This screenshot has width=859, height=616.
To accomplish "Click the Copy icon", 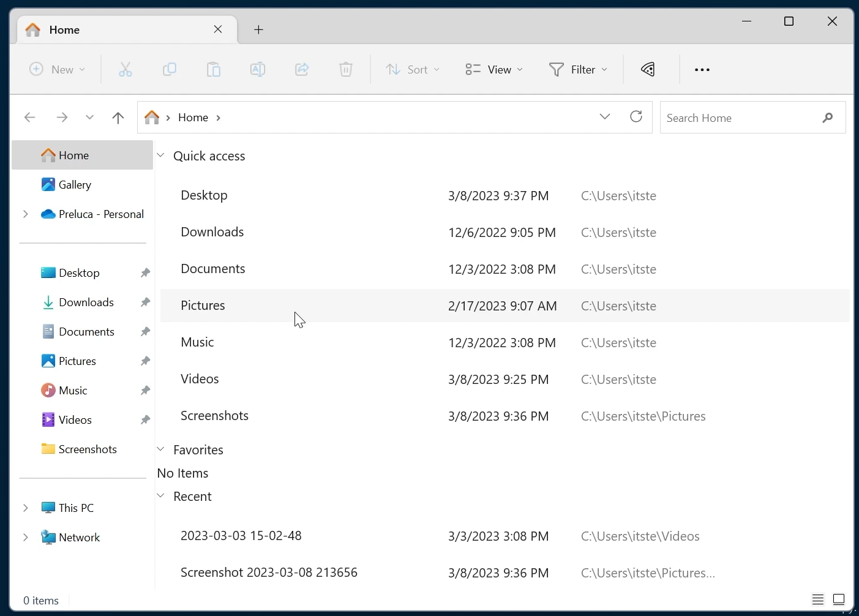I will pyautogui.click(x=170, y=69).
